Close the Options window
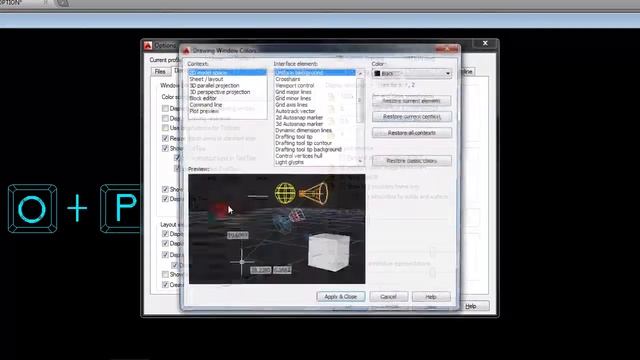The height and width of the screenshot is (360, 640). click(485, 43)
